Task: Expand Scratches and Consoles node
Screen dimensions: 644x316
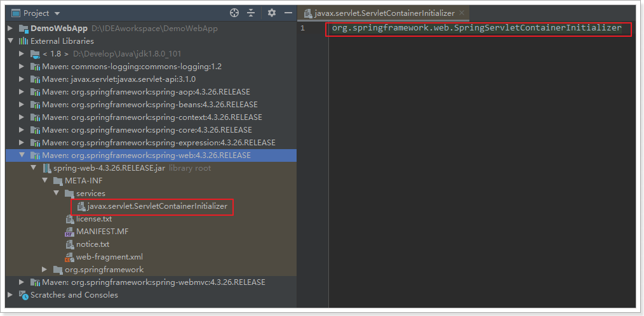Action: [10, 295]
